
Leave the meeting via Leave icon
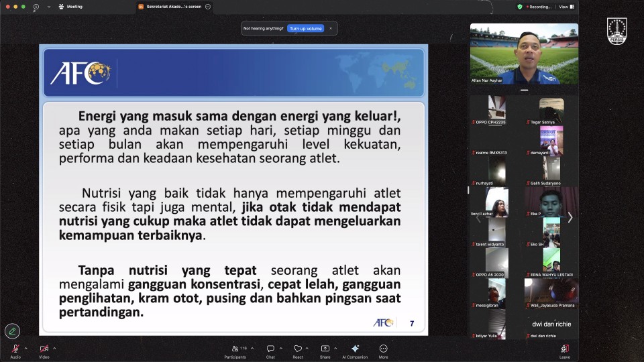[565, 349]
